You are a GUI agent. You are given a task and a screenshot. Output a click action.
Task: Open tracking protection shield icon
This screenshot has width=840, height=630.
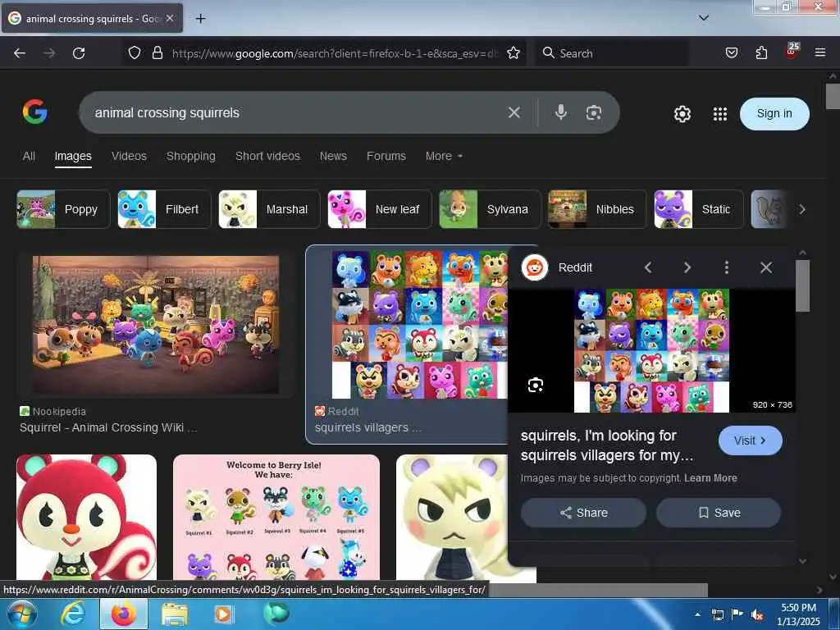coord(135,52)
